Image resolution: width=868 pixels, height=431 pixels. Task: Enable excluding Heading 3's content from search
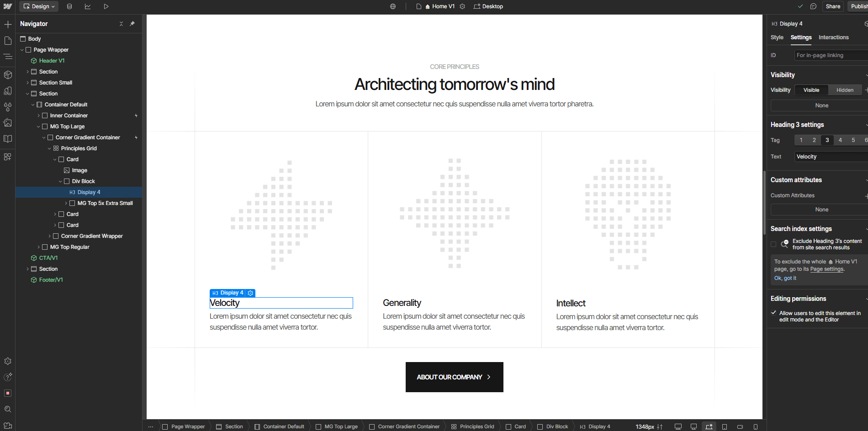coord(773,244)
